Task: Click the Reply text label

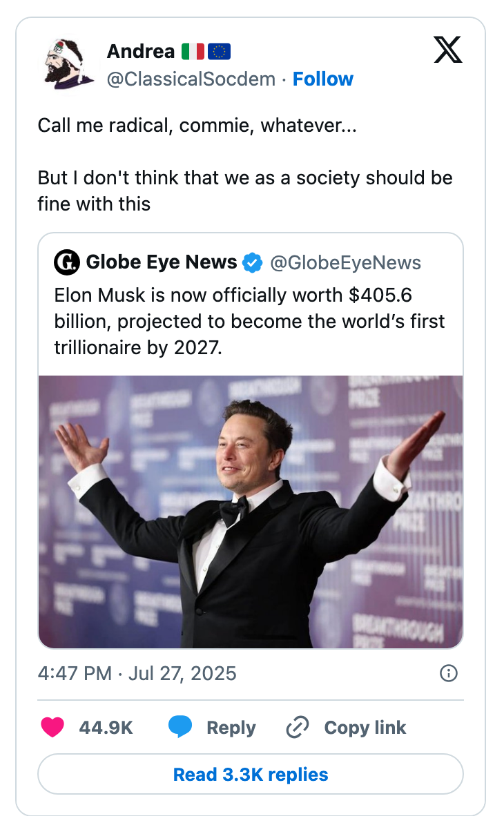Action: [231, 727]
